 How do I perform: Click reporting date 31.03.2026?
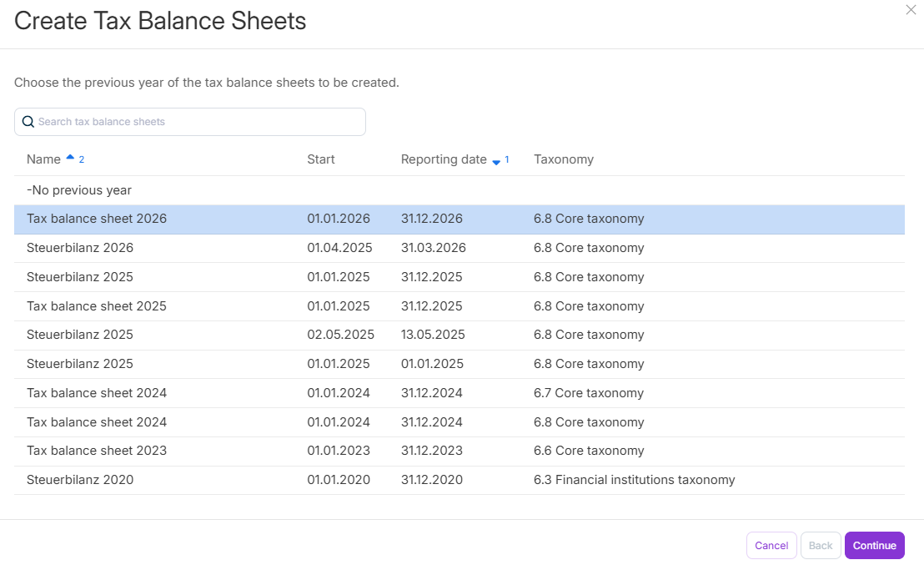click(434, 248)
